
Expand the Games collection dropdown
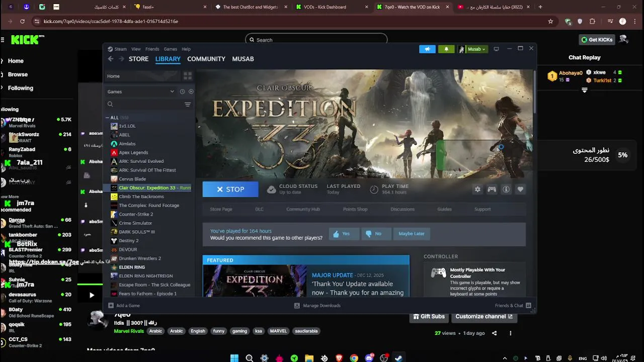172,92
